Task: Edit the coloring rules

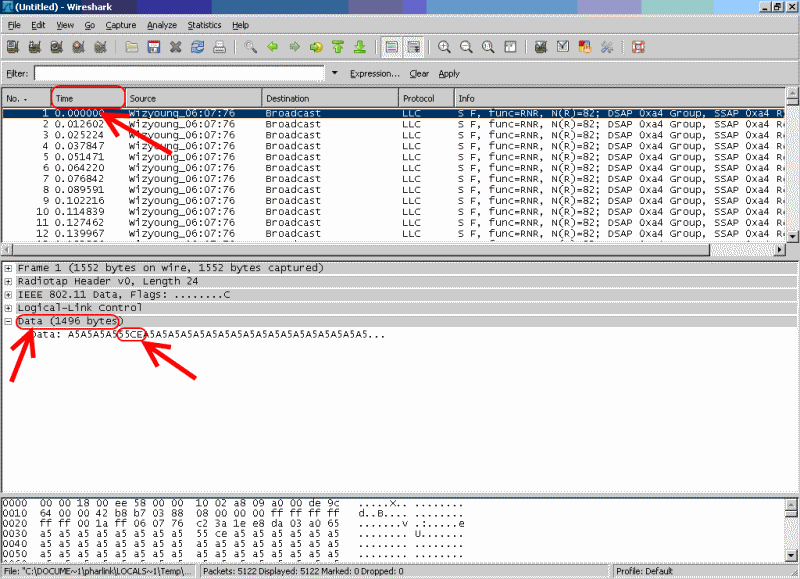Action: [585, 47]
